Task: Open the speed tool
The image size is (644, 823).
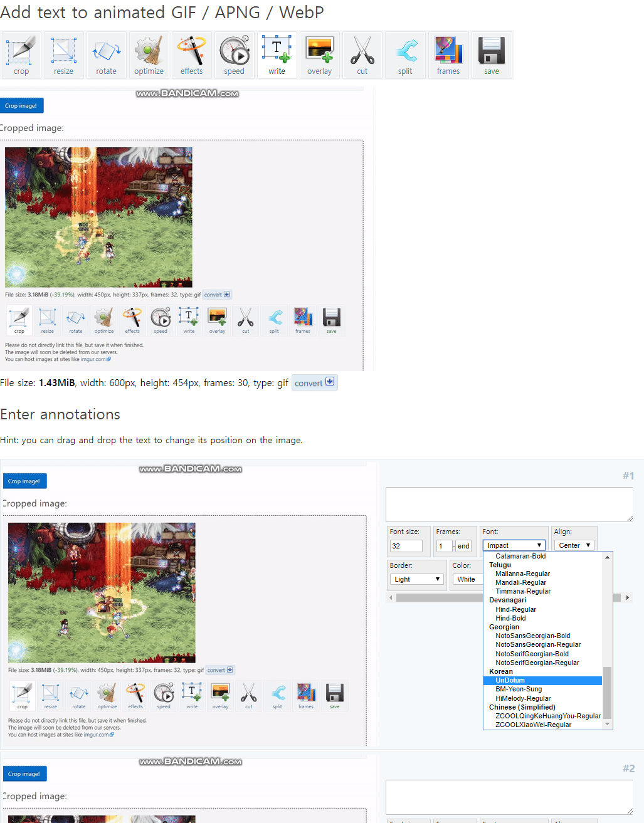Action: [234, 55]
